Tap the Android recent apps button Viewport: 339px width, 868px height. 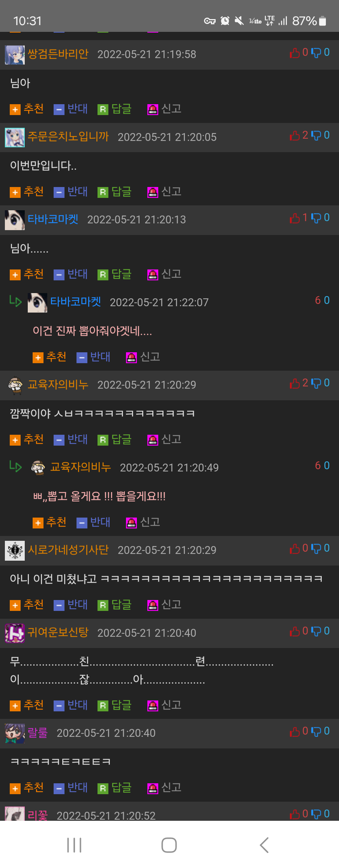74,845
